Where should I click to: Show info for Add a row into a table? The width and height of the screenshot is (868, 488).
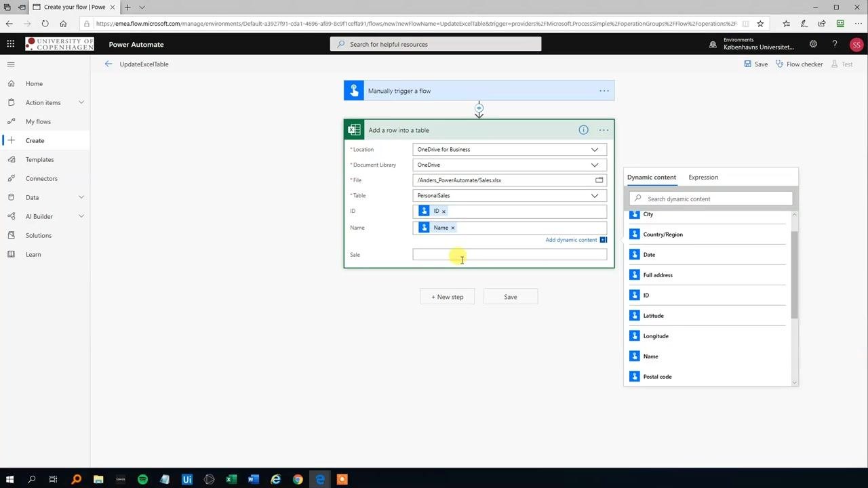(583, 130)
